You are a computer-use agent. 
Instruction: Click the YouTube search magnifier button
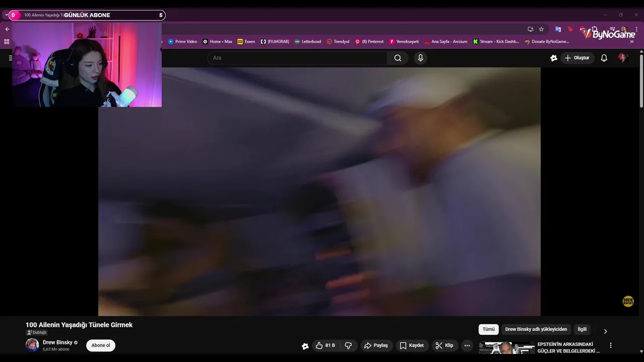pos(397,58)
